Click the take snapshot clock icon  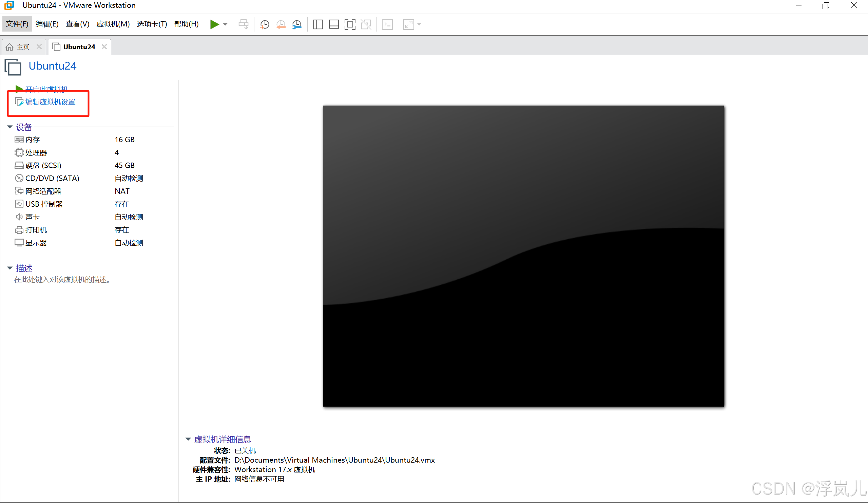(x=265, y=24)
